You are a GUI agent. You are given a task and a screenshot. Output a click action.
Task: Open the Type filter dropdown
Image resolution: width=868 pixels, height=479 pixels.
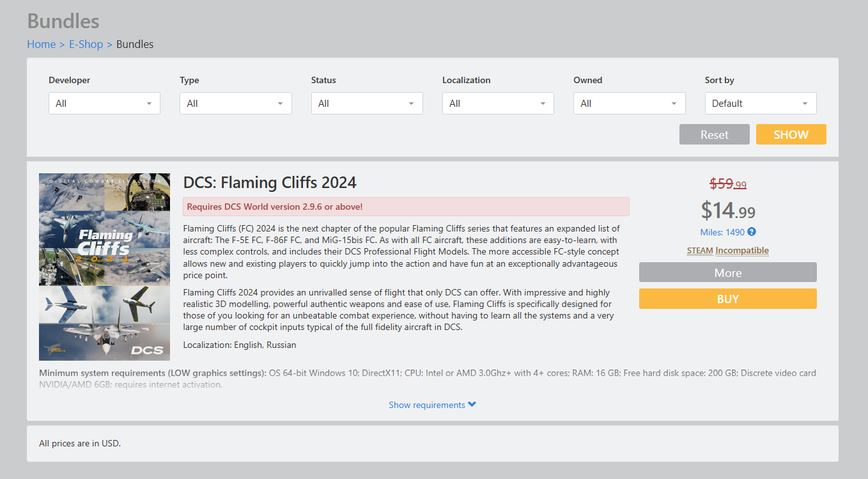pyautogui.click(x=236, y=104)
